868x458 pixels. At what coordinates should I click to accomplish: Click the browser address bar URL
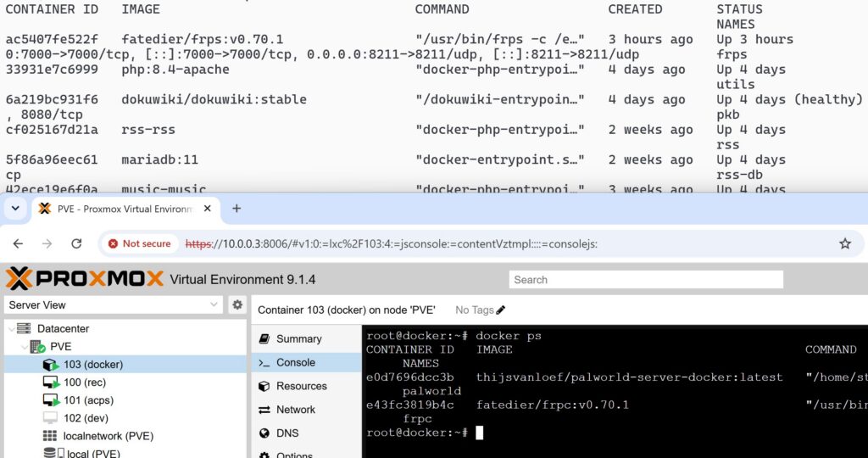pyautogui.click(x=391, y=243)
